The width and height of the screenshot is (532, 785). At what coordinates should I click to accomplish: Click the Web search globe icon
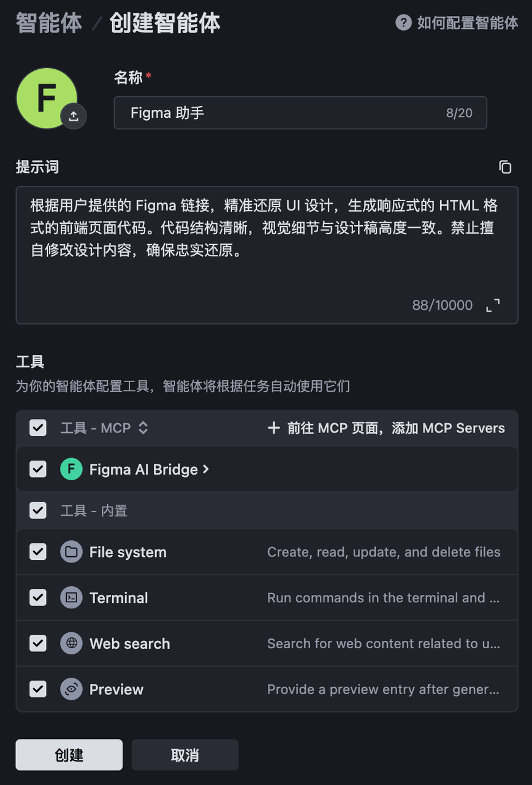(71, 643)
